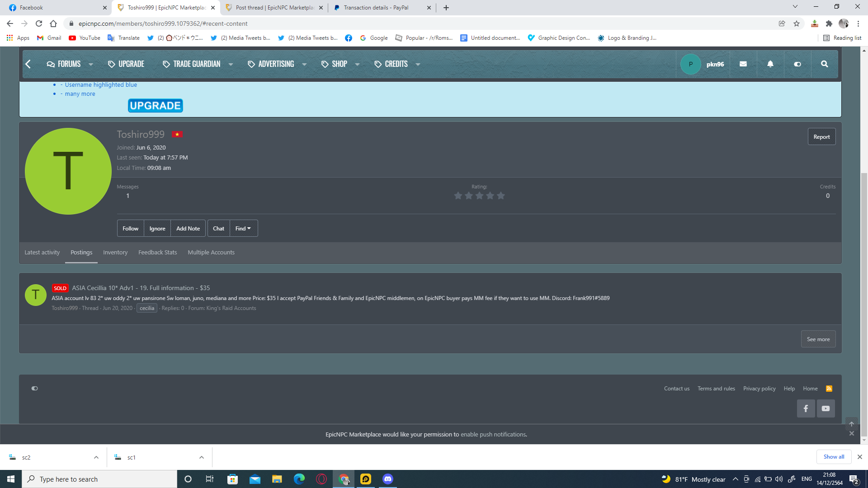Click the RSS feed icon in the footer

829,389
